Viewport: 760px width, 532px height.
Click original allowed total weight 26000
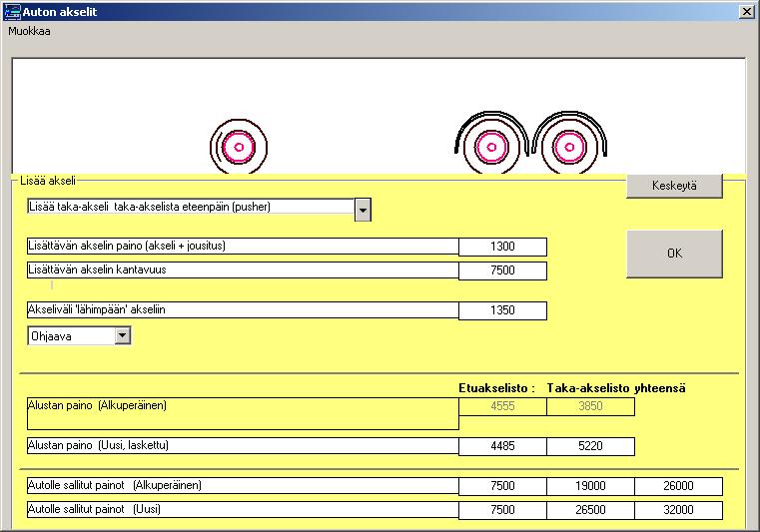tap(678, 486)
